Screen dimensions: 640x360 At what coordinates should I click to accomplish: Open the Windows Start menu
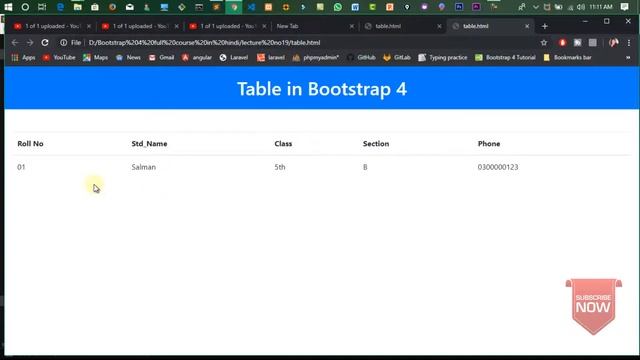(x=8, y=7)
